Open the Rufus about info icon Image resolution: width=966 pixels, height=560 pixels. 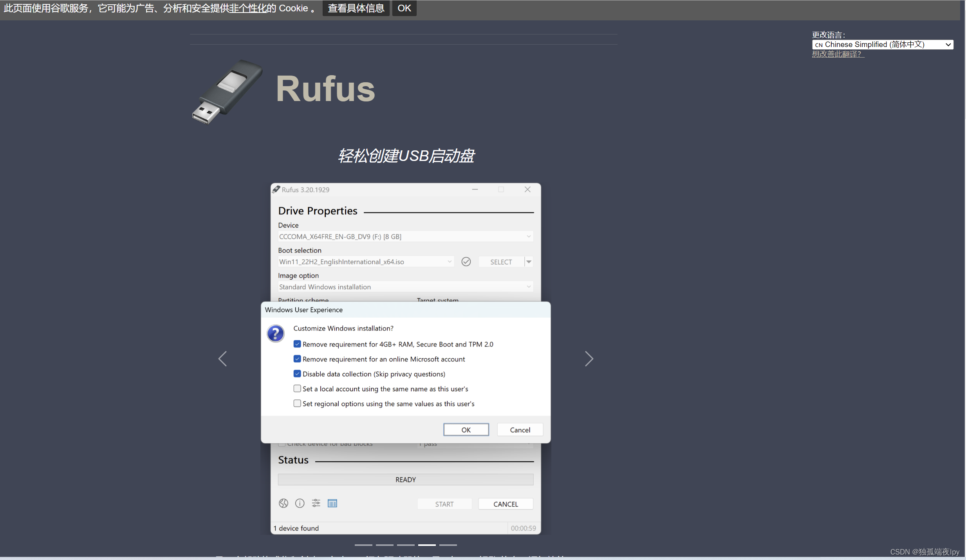coord(300,503)
